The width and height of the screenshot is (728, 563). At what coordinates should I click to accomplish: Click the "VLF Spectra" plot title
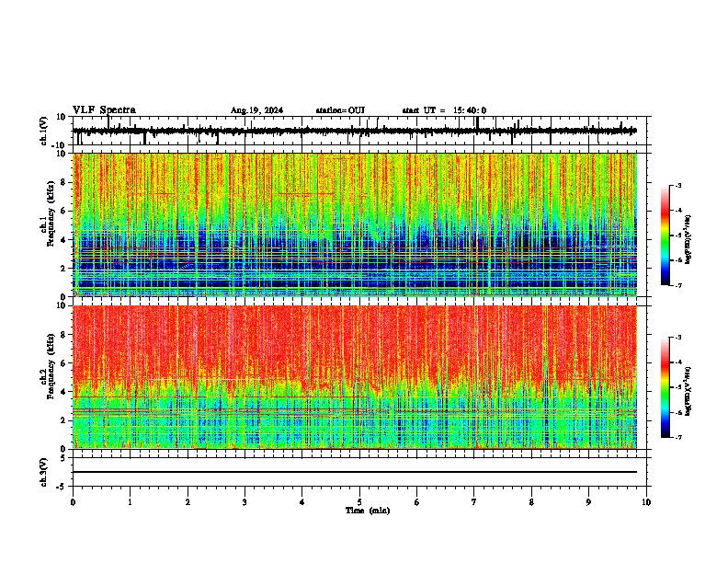[x=104, y=110]
